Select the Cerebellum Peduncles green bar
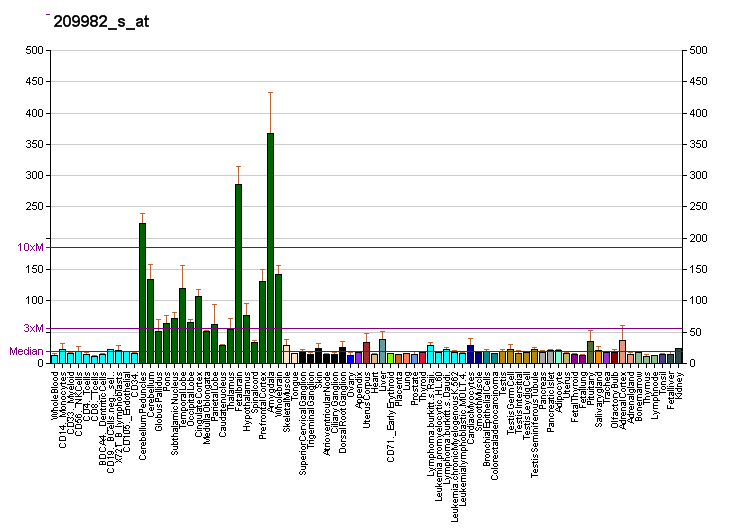Viewport: 732px width, 530px height. click(x=142, y=292)
